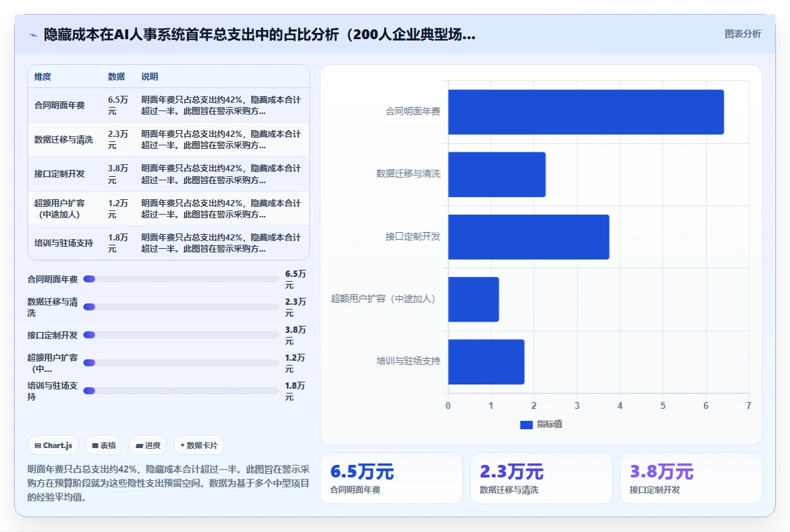The height and width of the screenshot is (532, 790).
Task: Click the 图表分析 label at top right
Action: tap(742, 34)
